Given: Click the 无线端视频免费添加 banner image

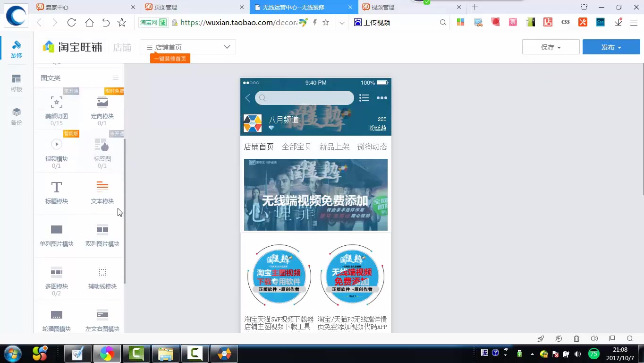Looking at the screenshot, I should tap(316, 195).
